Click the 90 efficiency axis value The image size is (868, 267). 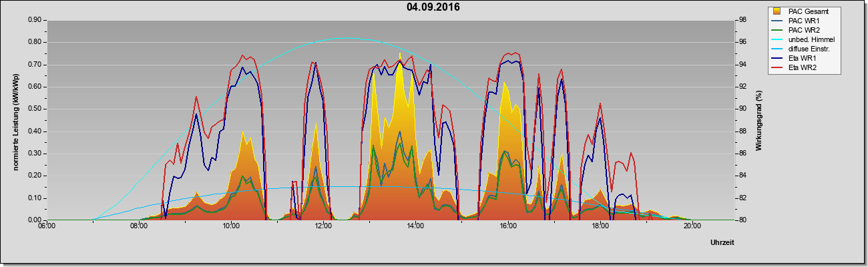click(742, 109)
